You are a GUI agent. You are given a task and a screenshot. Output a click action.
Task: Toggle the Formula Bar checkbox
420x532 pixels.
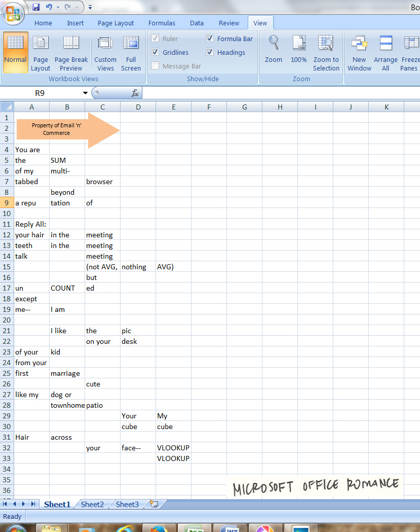[x=210, y=39]
